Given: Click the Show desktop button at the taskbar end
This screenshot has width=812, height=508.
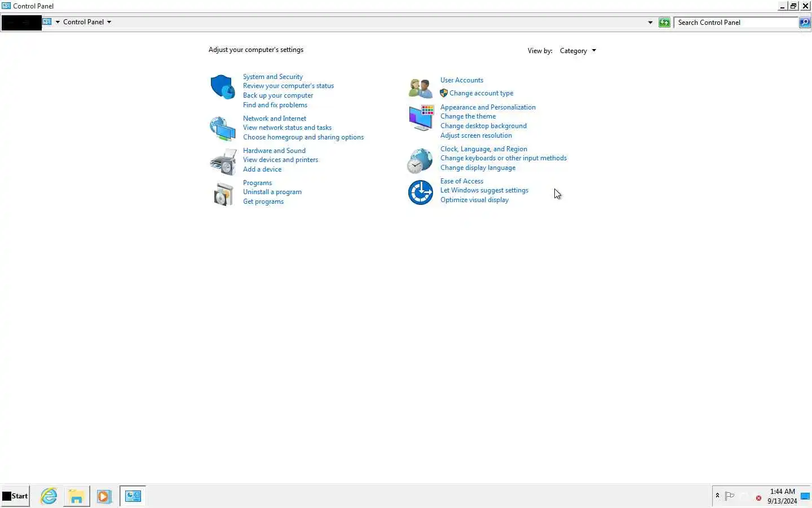Looking at the screenshot, I should 806,496.
